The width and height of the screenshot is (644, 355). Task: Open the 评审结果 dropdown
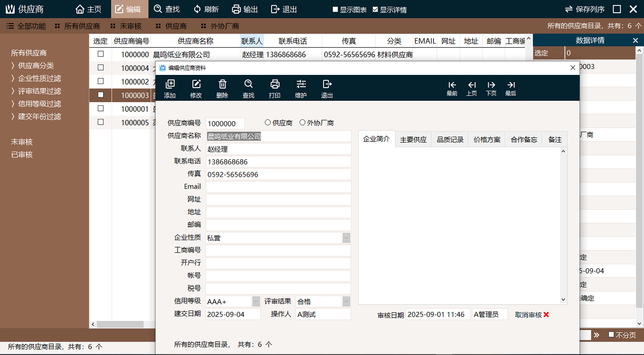346,301
